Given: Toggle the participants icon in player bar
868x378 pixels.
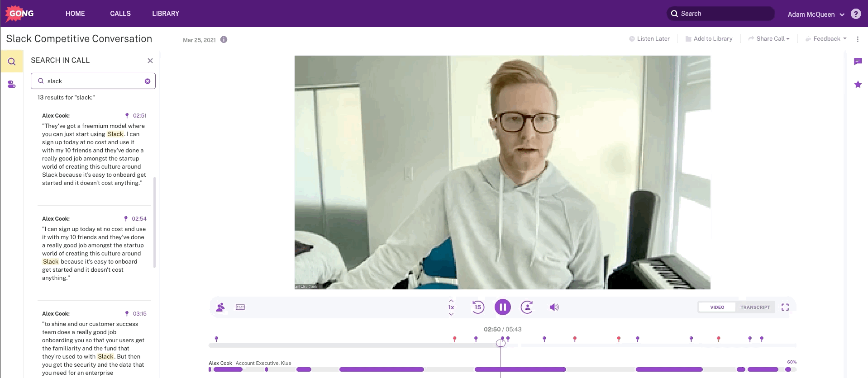Looking at the screenshot, I should pyautogui.click(x=220, y=307).
